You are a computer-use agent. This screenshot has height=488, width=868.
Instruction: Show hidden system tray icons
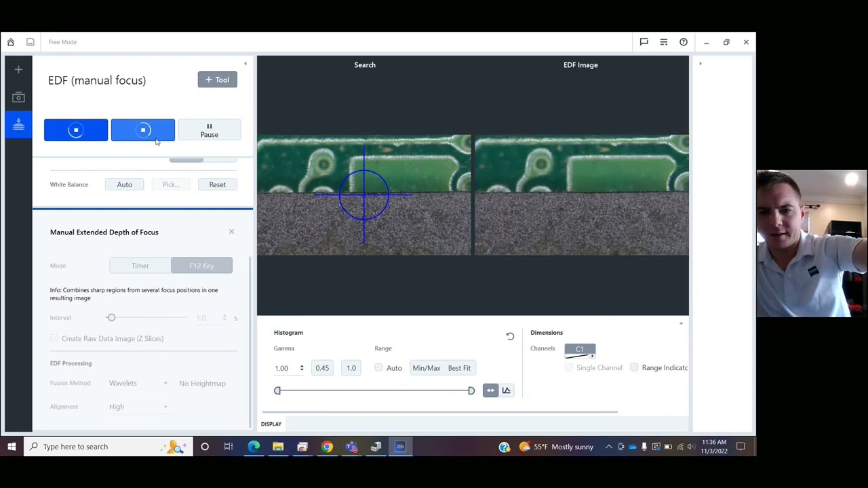tap(608, 447)
